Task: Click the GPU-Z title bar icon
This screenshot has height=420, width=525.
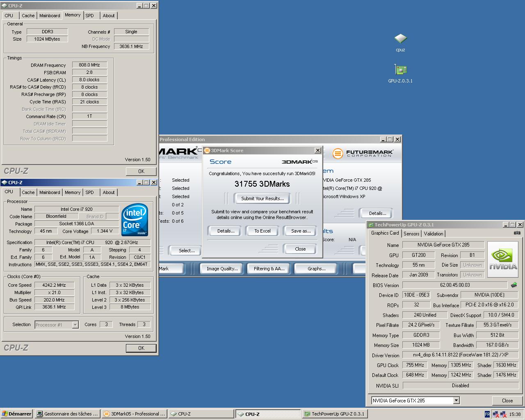Action: tap(371, 225)
